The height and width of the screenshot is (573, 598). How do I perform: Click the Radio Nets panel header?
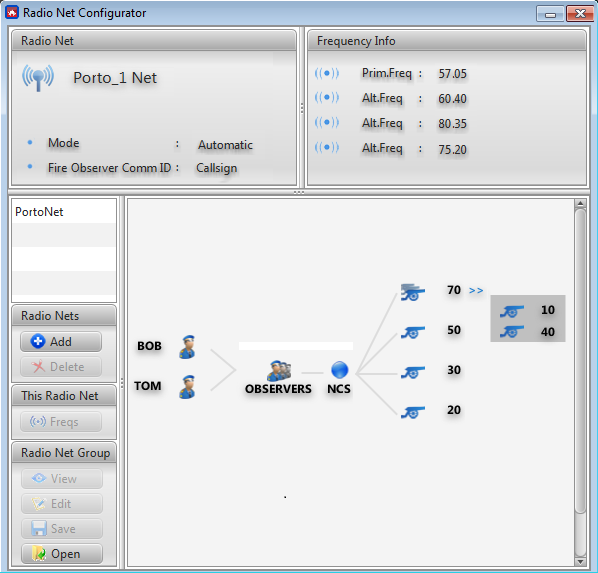tap(64, 315)
